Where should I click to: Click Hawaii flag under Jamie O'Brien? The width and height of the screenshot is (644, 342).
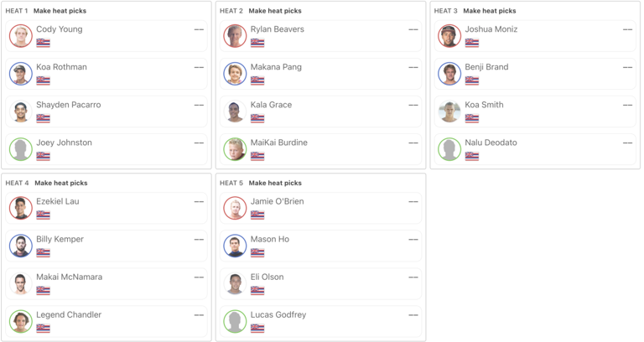click(x=257, y=215)
